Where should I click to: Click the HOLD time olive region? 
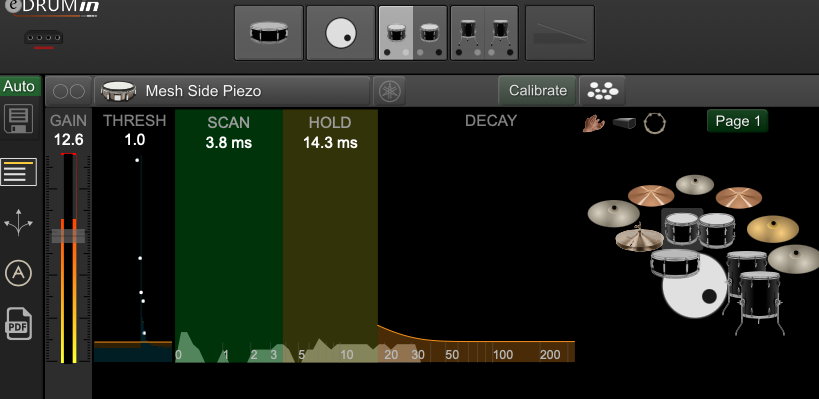click(330, 235)
